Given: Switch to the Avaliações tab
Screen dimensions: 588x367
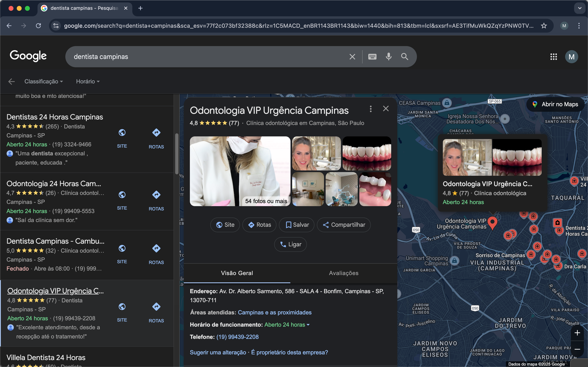Looking at the screenshot, I should [344, 273].
